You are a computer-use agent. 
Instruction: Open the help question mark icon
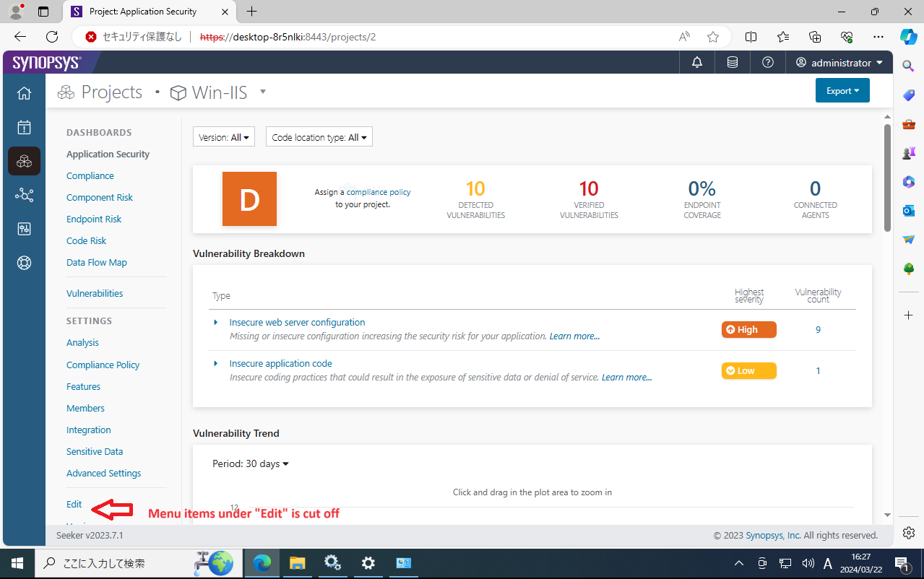(768, 63)
